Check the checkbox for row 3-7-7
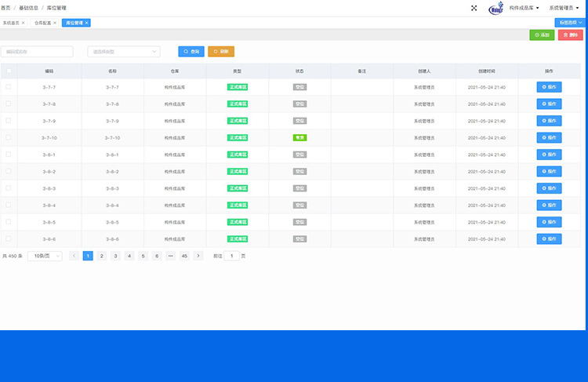The height and width of the screenshot is (382, 588). tap(9, 87)
